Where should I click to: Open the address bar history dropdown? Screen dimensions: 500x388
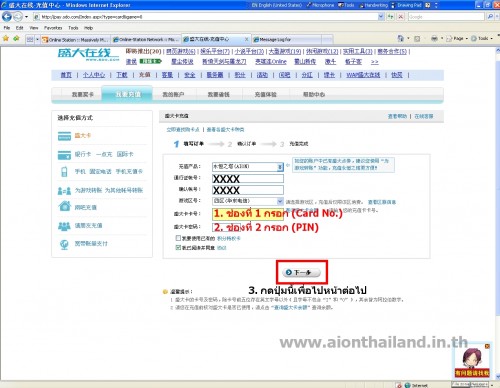point(381,16)
